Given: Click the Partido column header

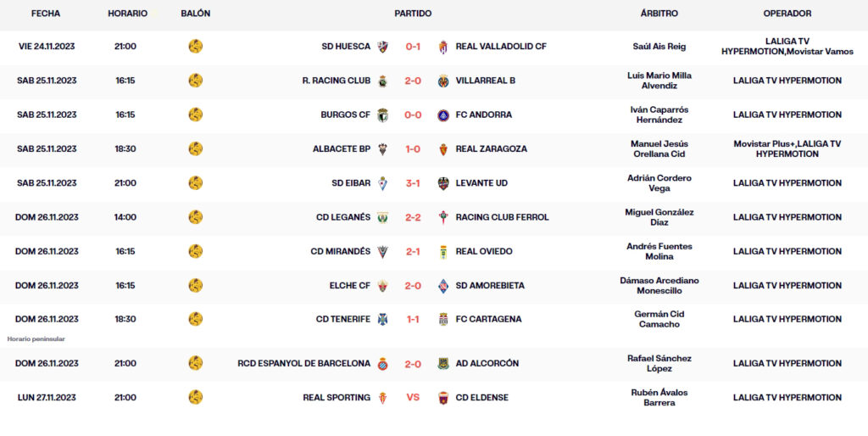Looking at the screenshot, I should (x=413, y=14).
